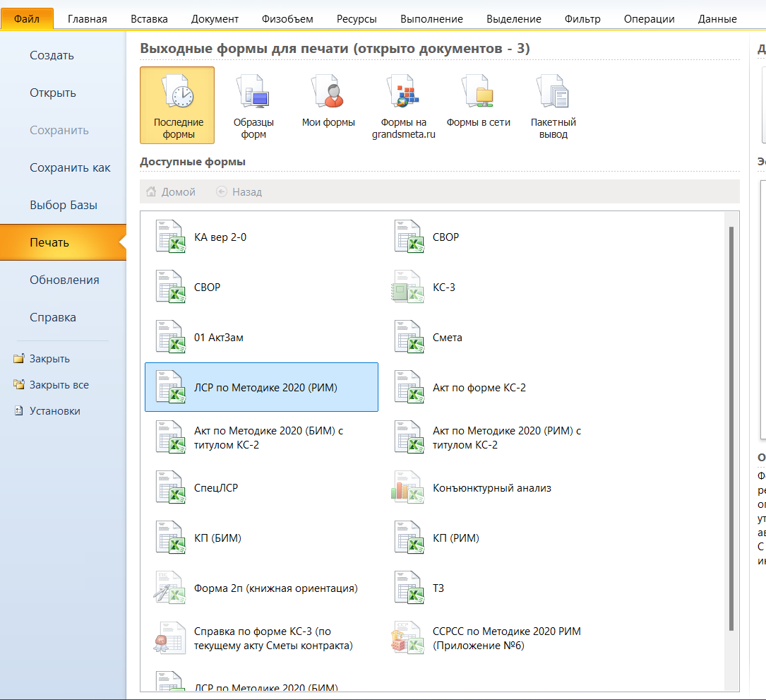Open the Физобъем ribbon tab
The width and height of the screenshot is (766, 700).
[x=287, y=19]
